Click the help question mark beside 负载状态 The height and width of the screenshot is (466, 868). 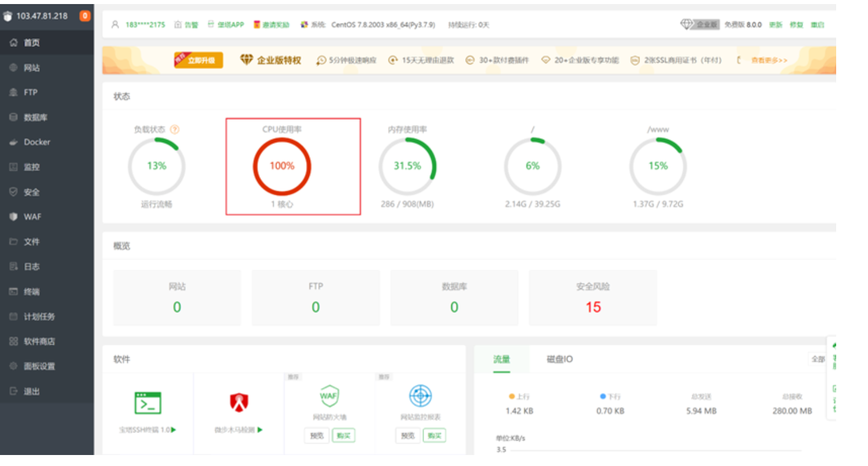click(x=175, y=130)
